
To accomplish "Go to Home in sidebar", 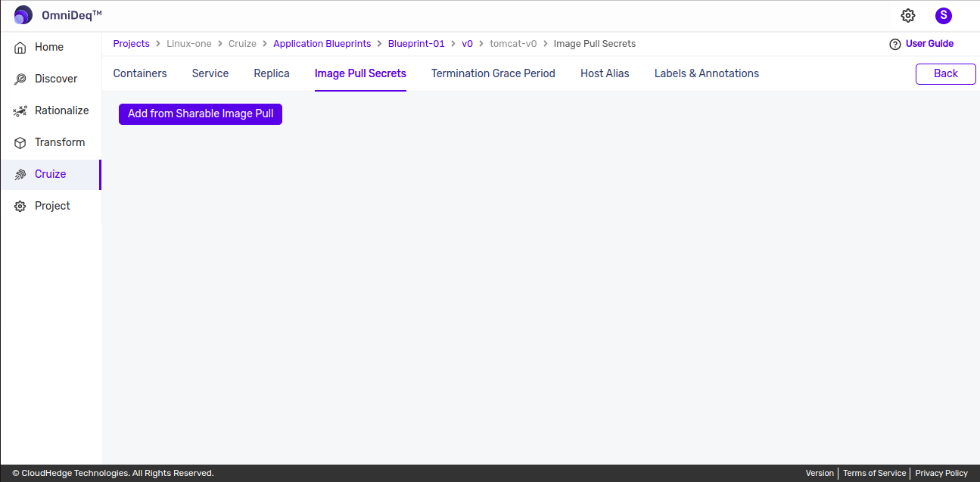I will click(51, 47).
